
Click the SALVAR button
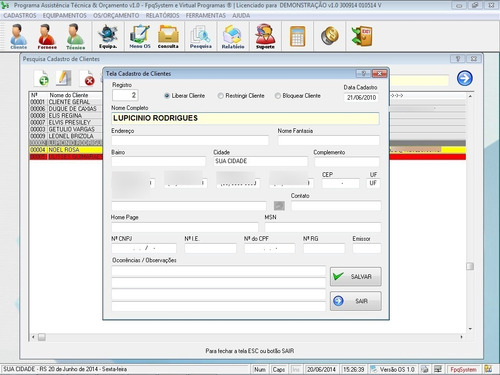(356, 276)
